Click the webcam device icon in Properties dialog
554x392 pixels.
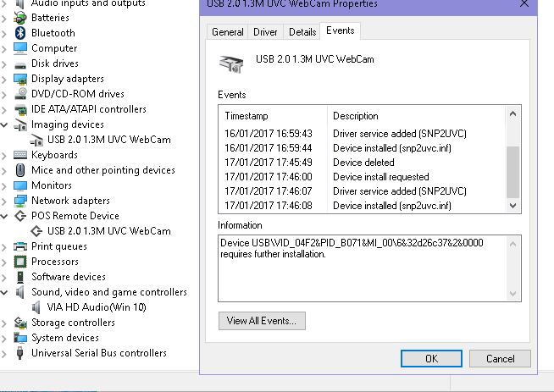point(231,63)
